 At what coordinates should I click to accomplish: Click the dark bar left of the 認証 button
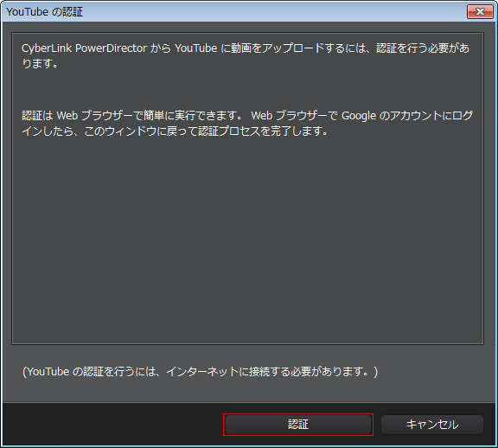(112, 425)
